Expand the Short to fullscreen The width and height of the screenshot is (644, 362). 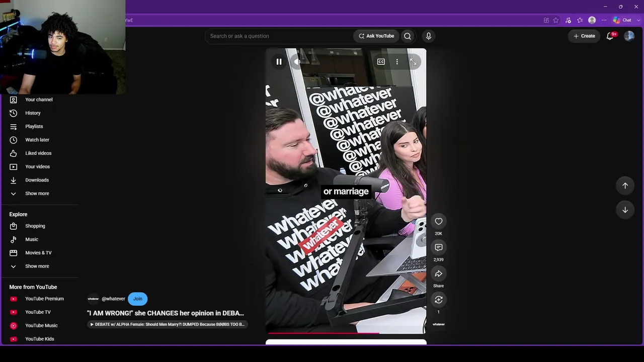[413, 62]
